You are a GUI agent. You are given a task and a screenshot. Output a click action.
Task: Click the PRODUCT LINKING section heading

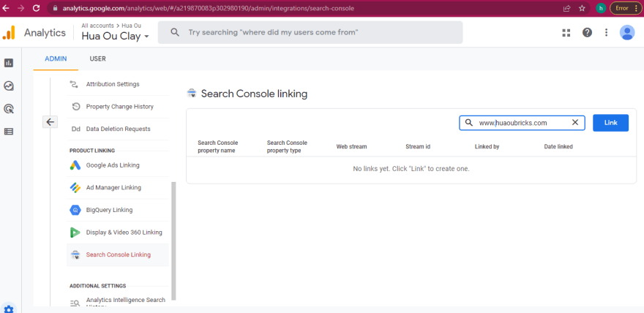pos(92,151)
